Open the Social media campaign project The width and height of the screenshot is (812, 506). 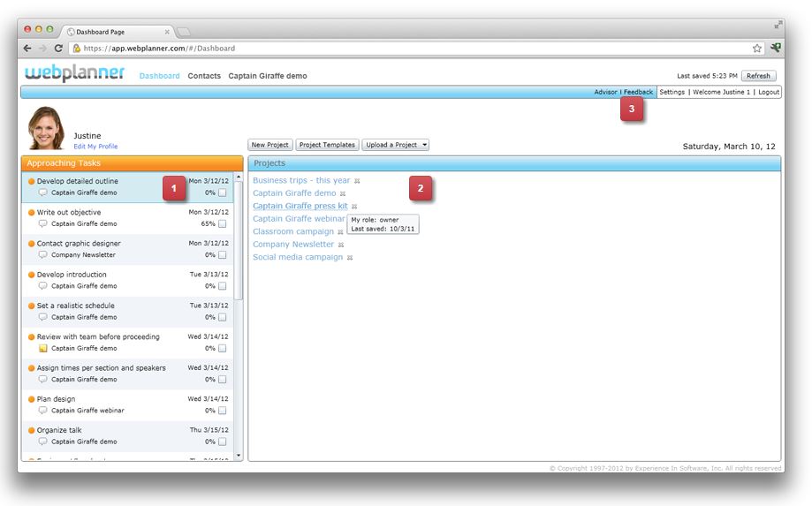coord(298,257)
